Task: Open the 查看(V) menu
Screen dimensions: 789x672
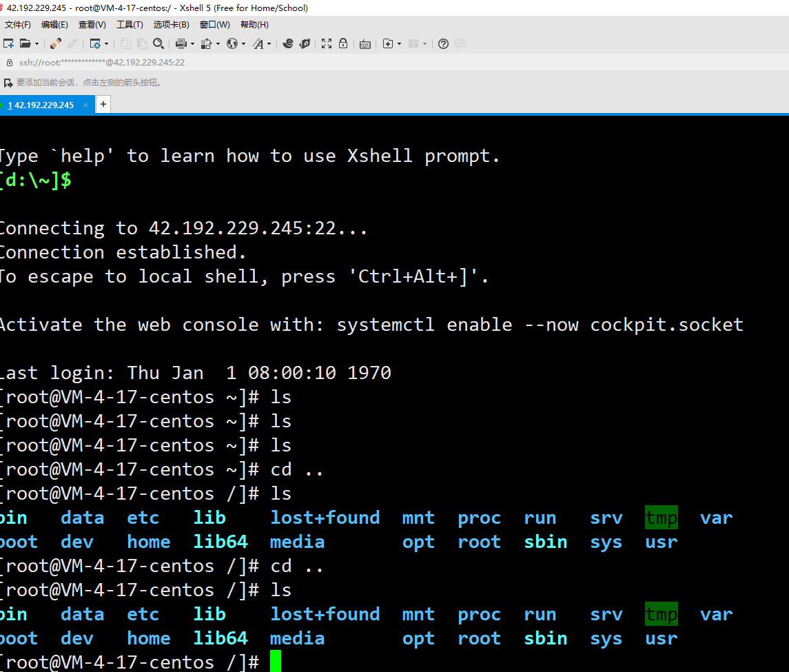Action: pyautogui.click(x=92, y=25)
